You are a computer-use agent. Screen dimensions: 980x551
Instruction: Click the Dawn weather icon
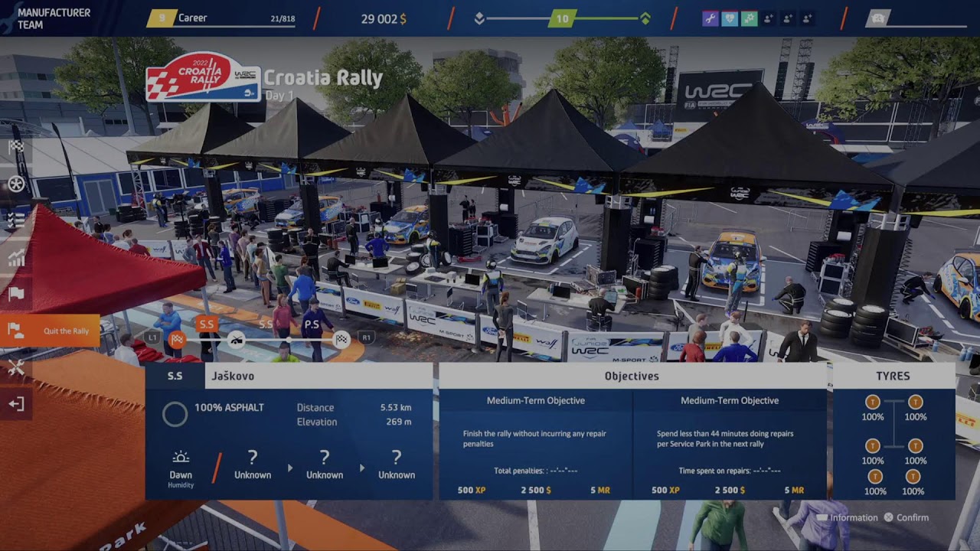(181, 458)
